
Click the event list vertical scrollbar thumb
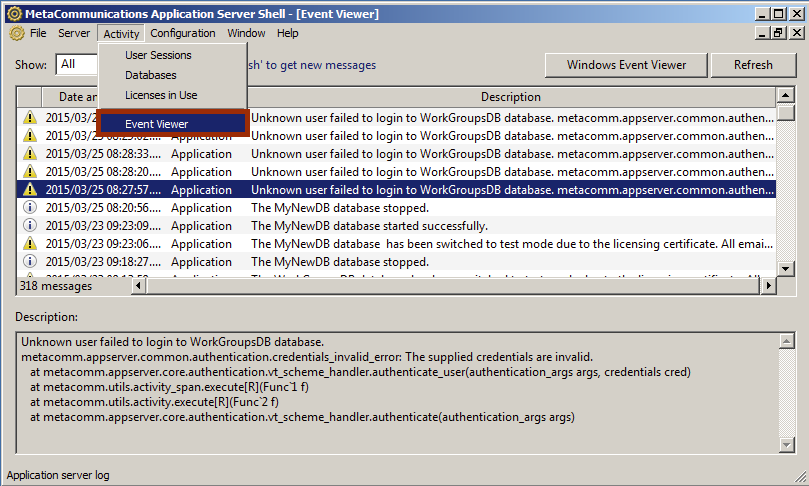(x=785, y=112)
